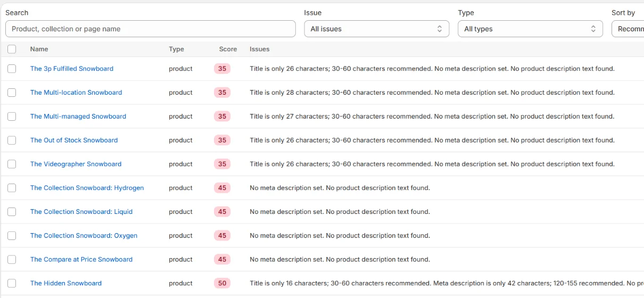Open The Collection Snowboard: Oxygen link
This screenshot has height=298, width=644.
pos(84,236)
